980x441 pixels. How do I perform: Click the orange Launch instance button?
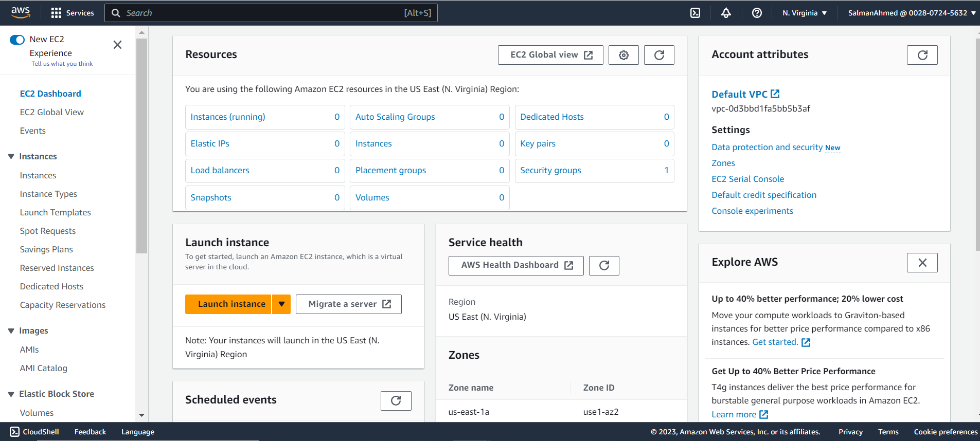pyautogui.click(x=228, y=304)
